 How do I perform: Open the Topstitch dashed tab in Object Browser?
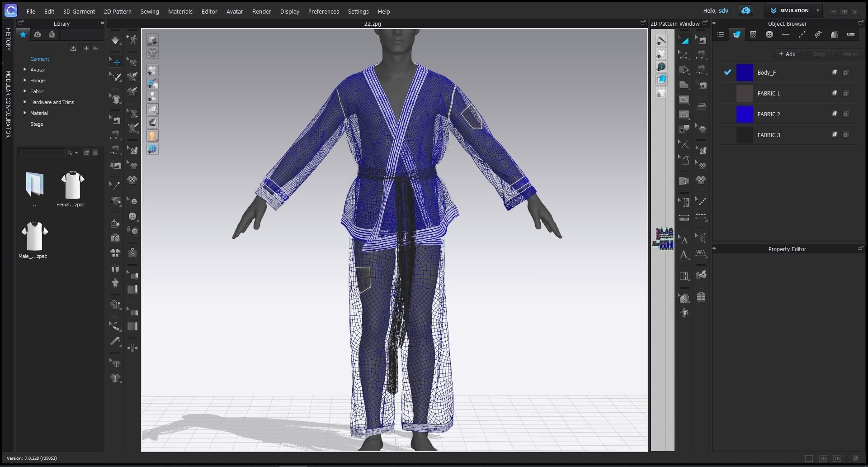point(802,34)
